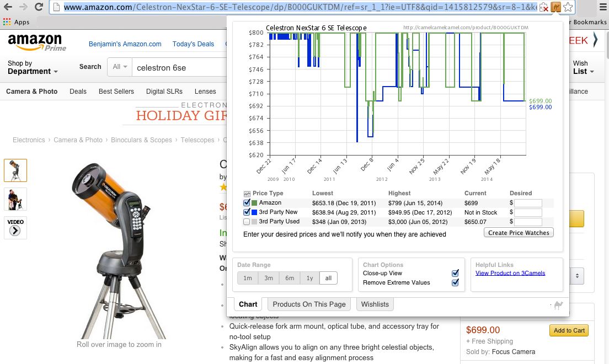Advance the banner with right chevron arrow
The height and width of the screenshot is (364, 609).
pos(596,40)
